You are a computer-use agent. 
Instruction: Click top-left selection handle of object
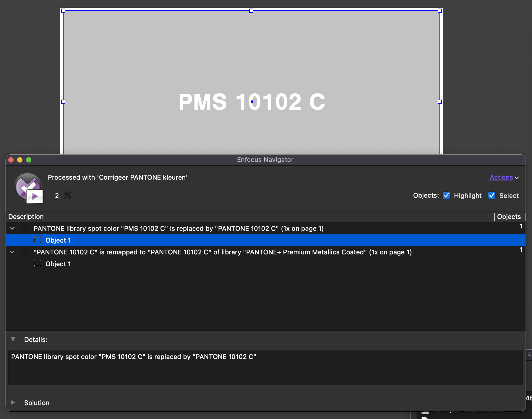point(63,11)
